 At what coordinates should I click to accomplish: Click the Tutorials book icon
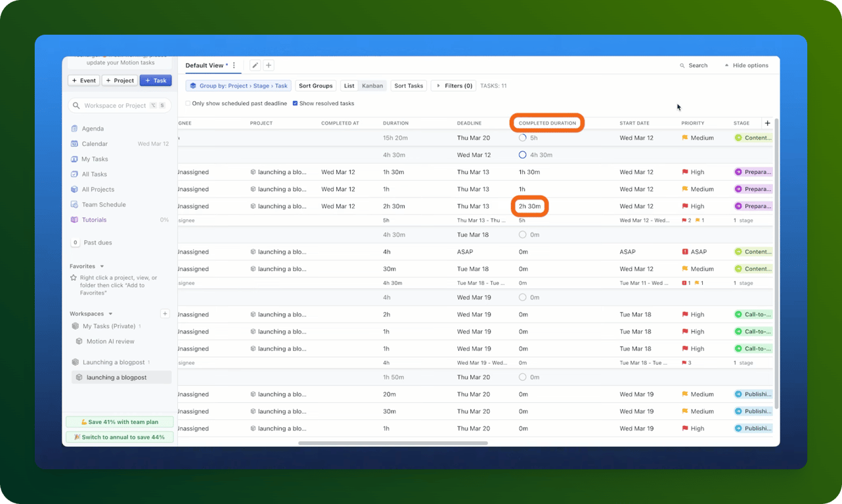pos(74,220)
